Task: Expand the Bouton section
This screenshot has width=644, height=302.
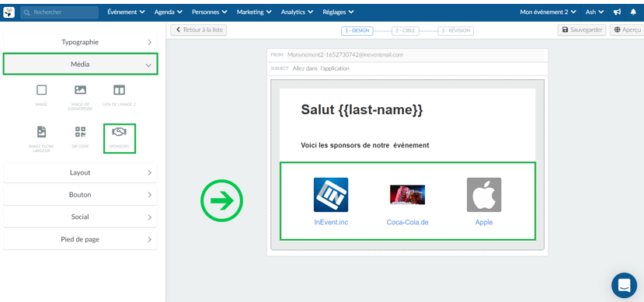Action: (x=80, y=195)
